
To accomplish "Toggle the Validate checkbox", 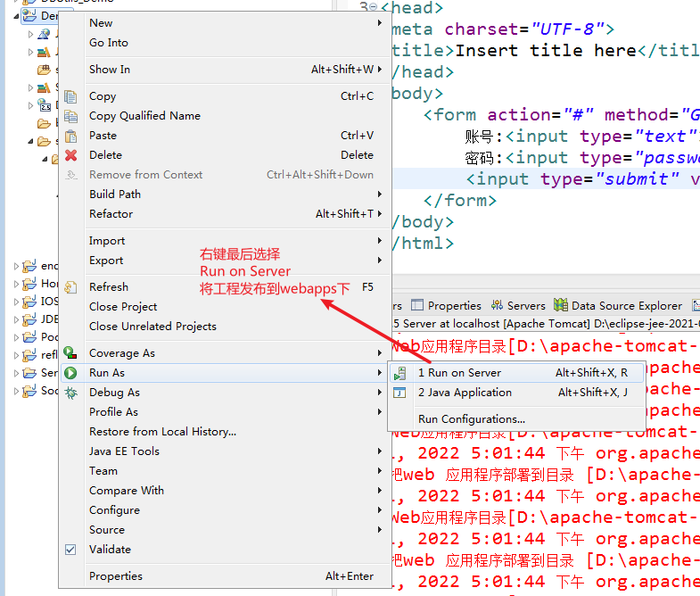I will pyautogui.click(x=70, y=550).
